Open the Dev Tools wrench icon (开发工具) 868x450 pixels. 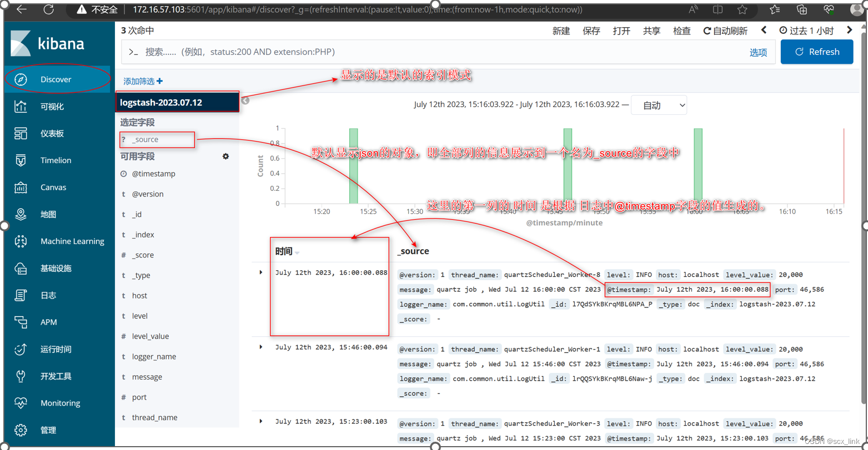click(21, 376)
